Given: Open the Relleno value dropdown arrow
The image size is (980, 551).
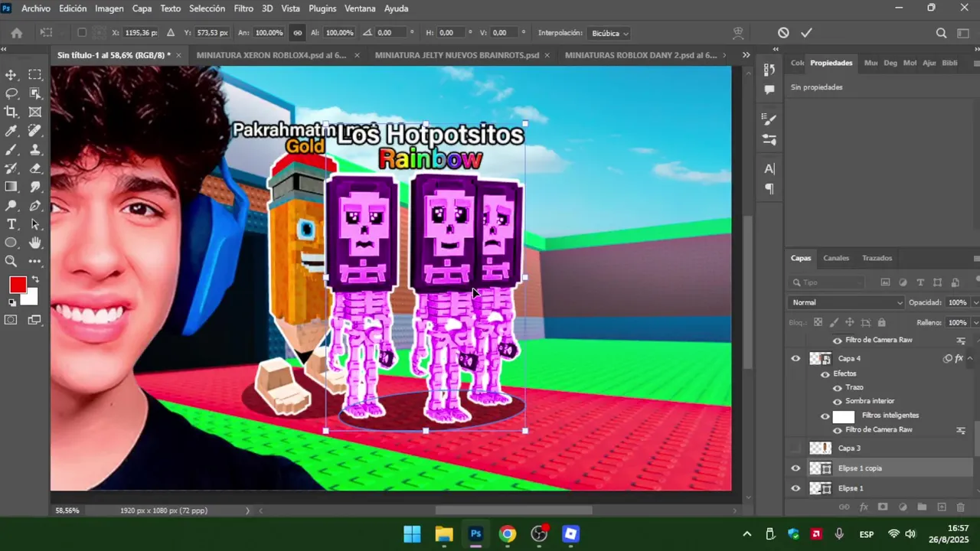Looking at the screenshot, I should coord(975,323).
